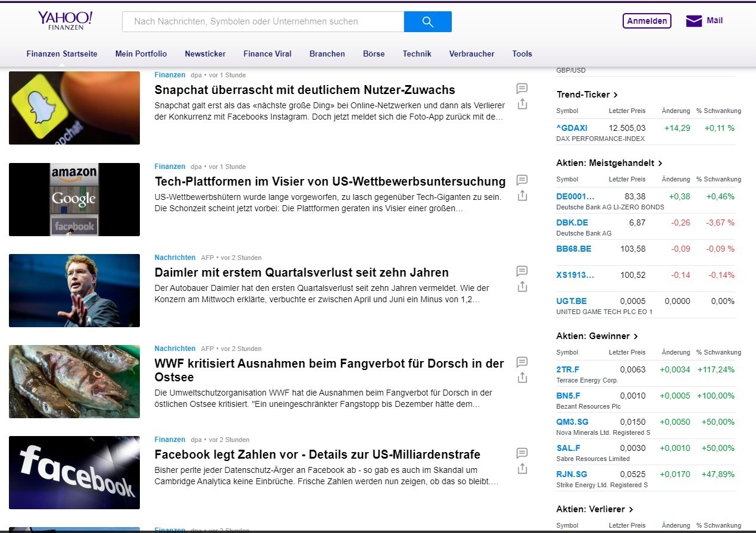Click the Daimler speaker thumbnail
This screenshot has width=756, height=533.
74,290
